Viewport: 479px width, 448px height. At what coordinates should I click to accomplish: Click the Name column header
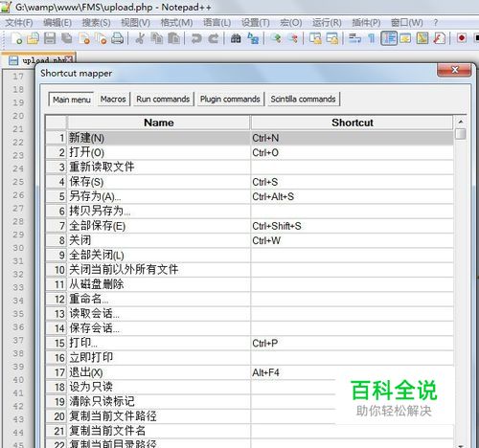[x=159, y=123]
